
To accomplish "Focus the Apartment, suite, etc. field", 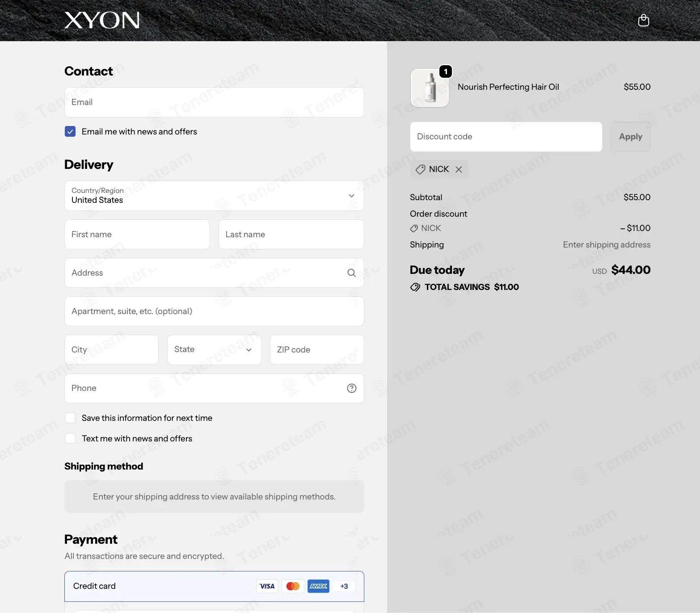I will click(x=214, y=311).
